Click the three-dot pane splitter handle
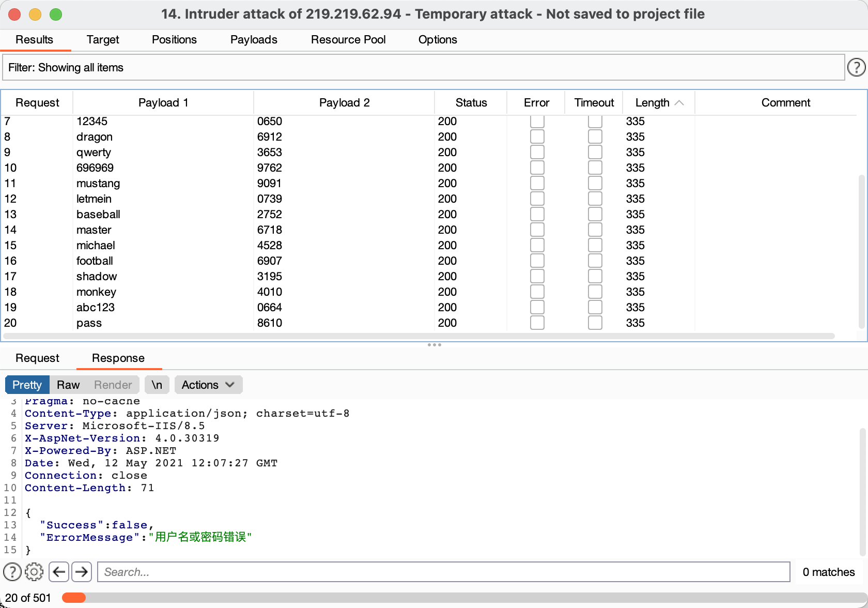Image resolution: width=868 pixels, height=608 pixels. click(x=434, y=345)
